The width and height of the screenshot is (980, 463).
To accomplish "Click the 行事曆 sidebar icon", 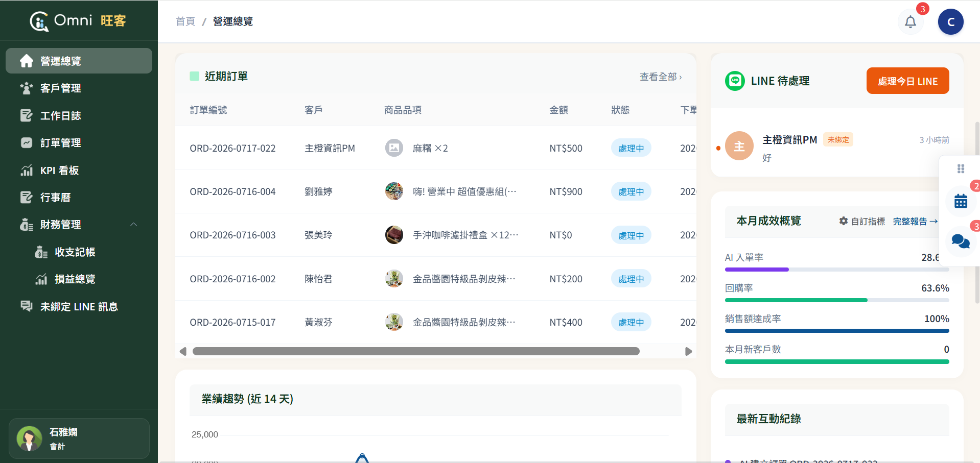I will coord(27,197).
